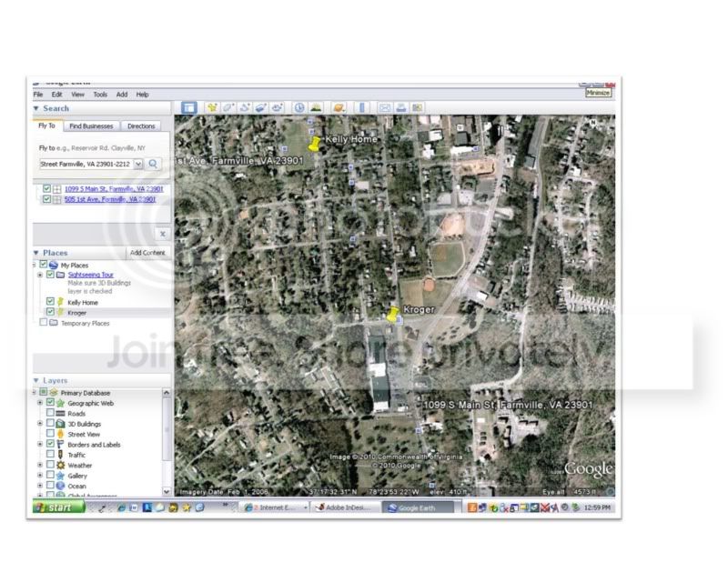Screen dimensions: 728x562
Task: Show sunlight across the landscape icon
Action: click(315, 107)
